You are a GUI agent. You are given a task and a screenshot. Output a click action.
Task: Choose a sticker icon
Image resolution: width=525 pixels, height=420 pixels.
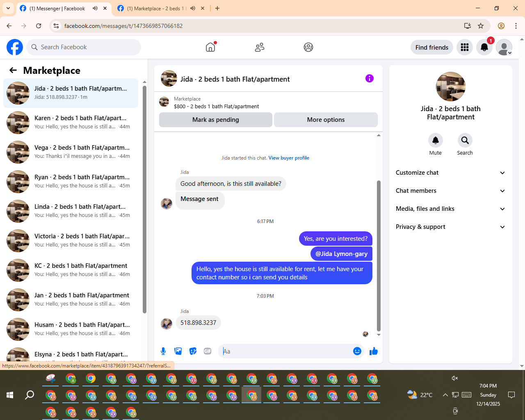pos(193,351)
